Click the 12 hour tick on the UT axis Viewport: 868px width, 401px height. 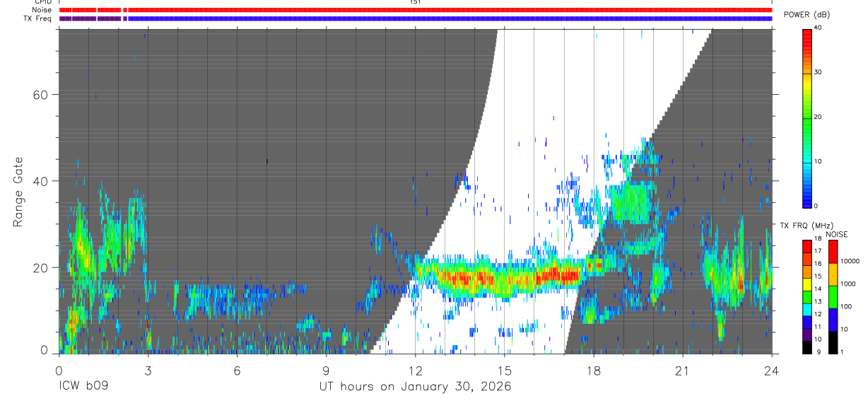coord(415,371)
